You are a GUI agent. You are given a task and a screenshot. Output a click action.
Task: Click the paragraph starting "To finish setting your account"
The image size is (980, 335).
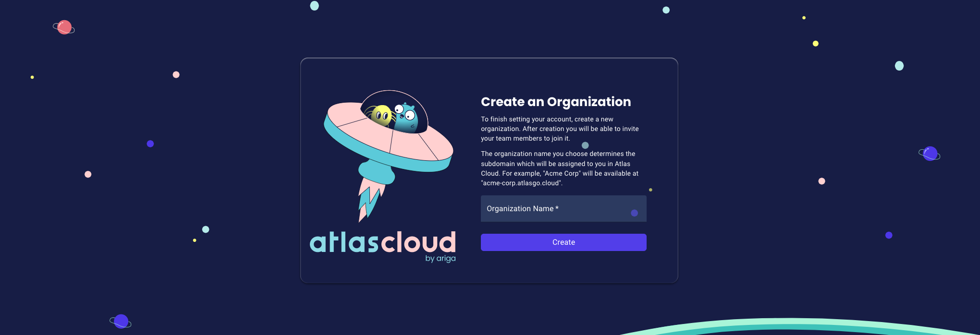[560, 129]
